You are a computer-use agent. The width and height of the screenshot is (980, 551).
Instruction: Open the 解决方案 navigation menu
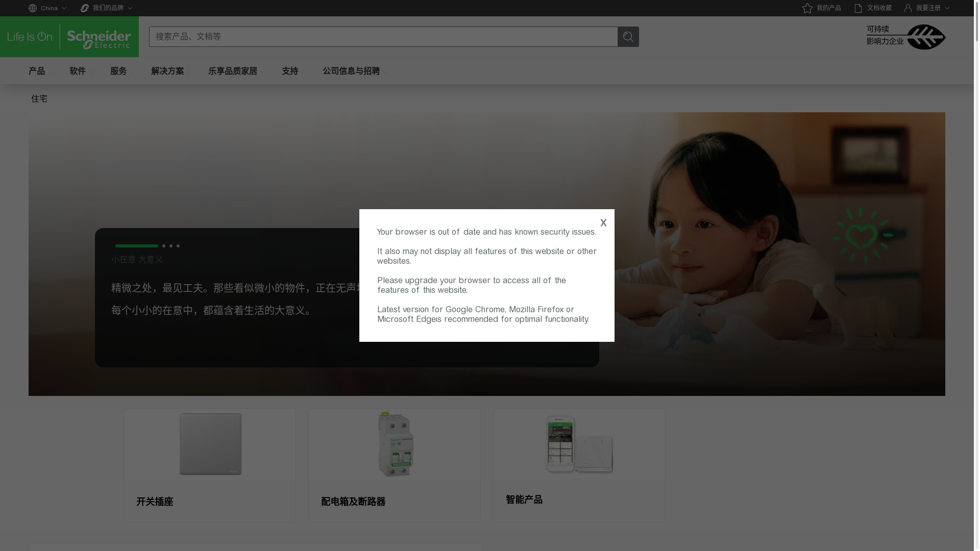click(167, 71)
